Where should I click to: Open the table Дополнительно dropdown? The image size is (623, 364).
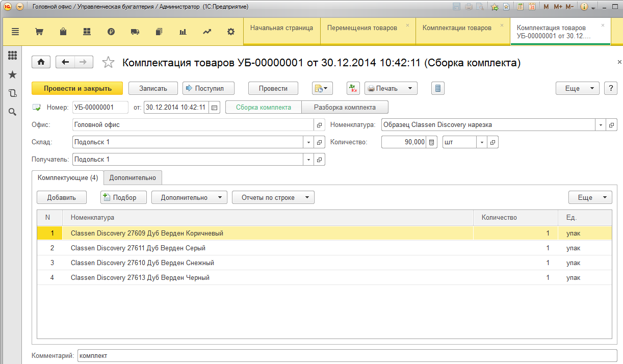pyautogui.click(x=189, y=197)
